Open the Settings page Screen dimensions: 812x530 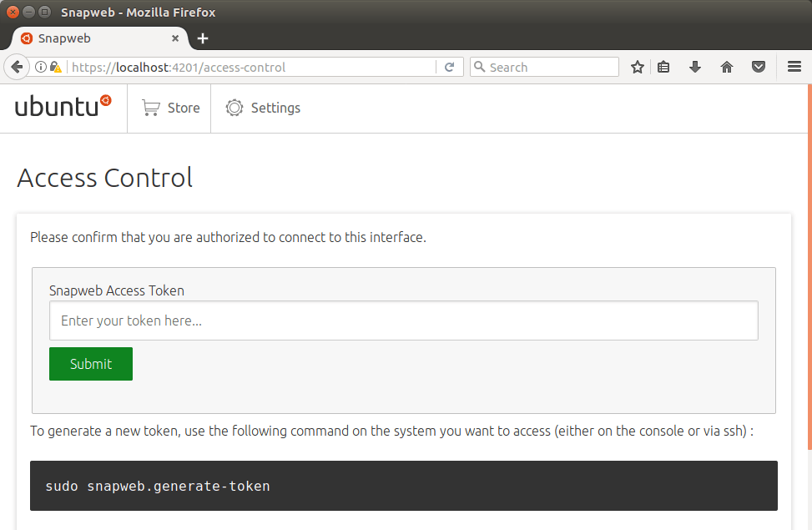[263, 108]
